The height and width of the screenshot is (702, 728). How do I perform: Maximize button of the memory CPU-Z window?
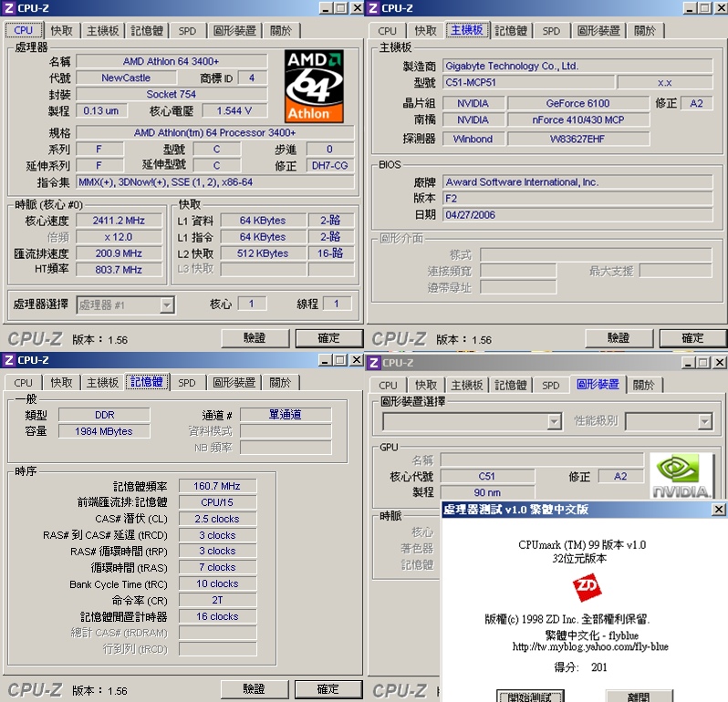[x=341, y=360]
